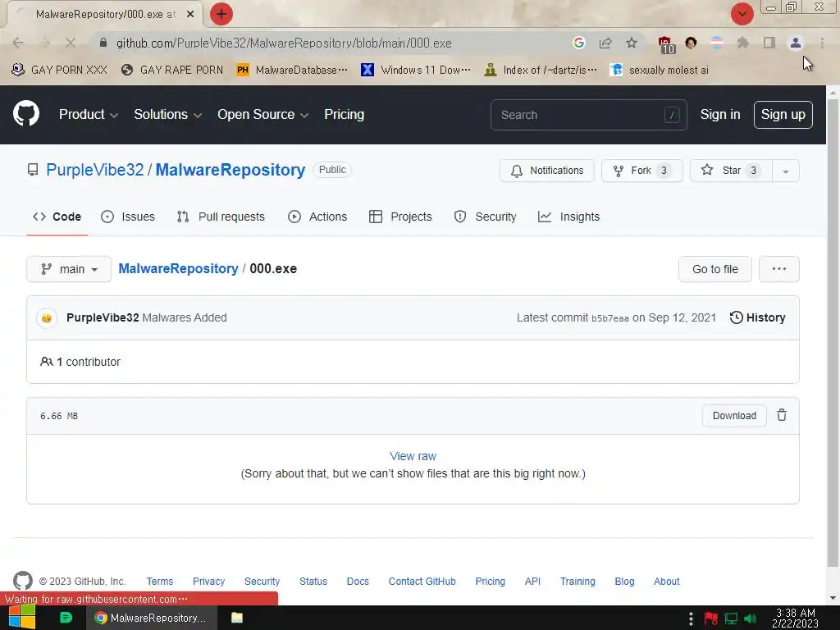Click the lock icon in the address bar
The height and width of the screenshot is (630, 840).
(103, 43)
